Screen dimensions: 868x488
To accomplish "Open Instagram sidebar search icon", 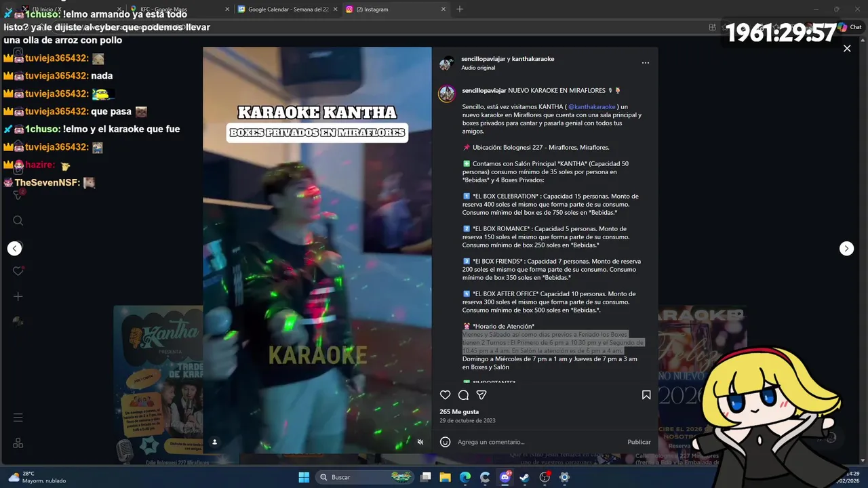I will point(18,220).
